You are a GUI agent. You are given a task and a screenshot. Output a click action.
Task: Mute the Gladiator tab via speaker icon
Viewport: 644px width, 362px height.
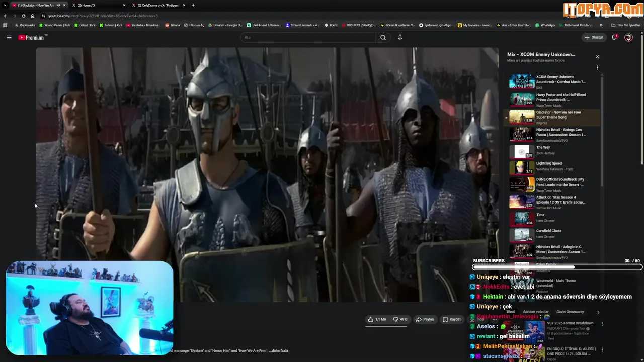click(x=58, y=5)
